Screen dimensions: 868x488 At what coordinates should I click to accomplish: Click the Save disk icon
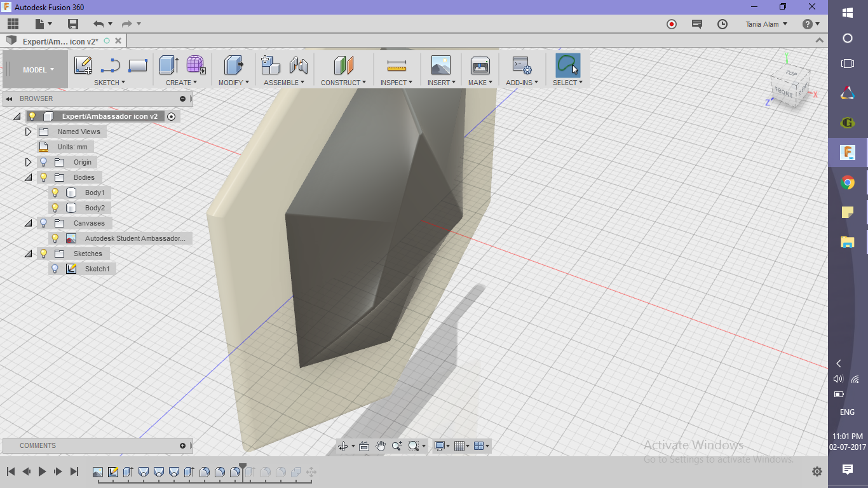coord(73,24)
